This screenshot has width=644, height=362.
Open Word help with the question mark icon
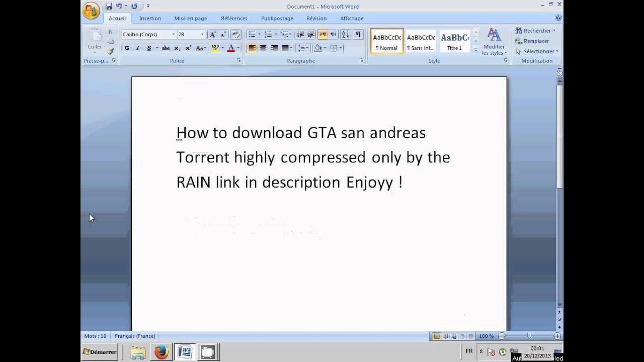point(558,18)
